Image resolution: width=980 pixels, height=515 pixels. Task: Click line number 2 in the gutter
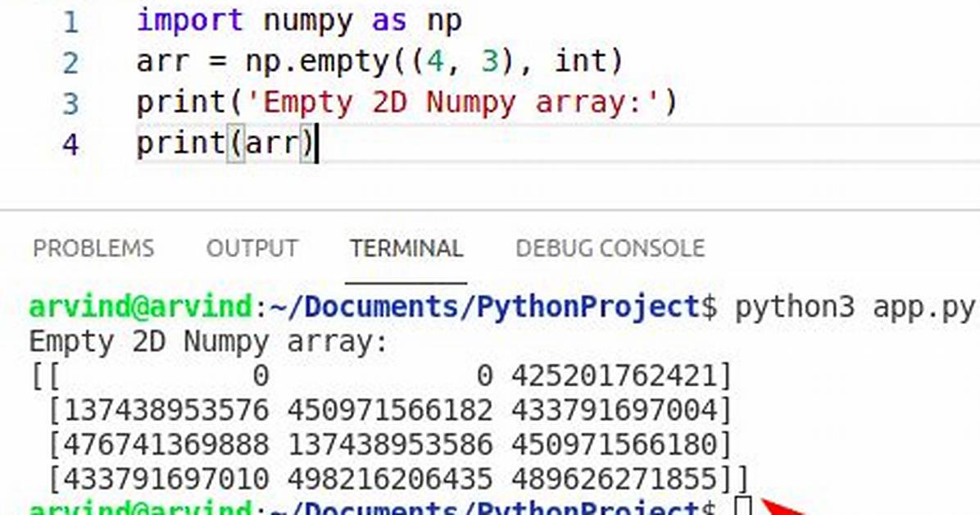[x=70, y=63]
